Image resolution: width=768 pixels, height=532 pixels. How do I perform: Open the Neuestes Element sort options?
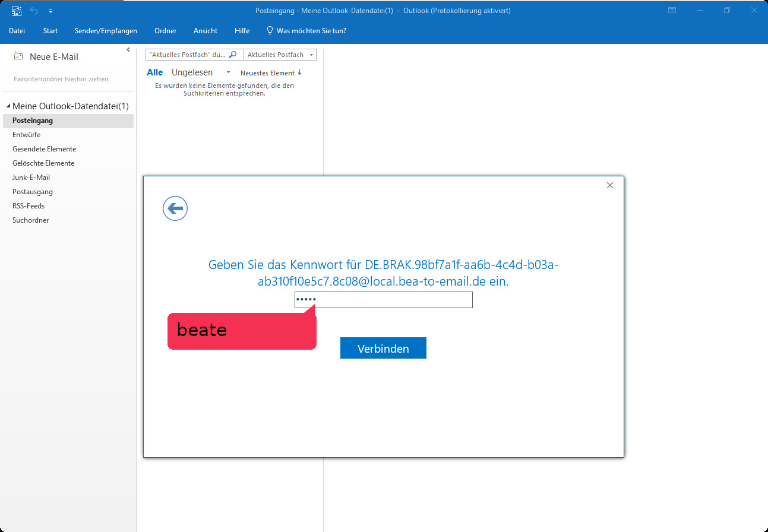click(267, 73)
